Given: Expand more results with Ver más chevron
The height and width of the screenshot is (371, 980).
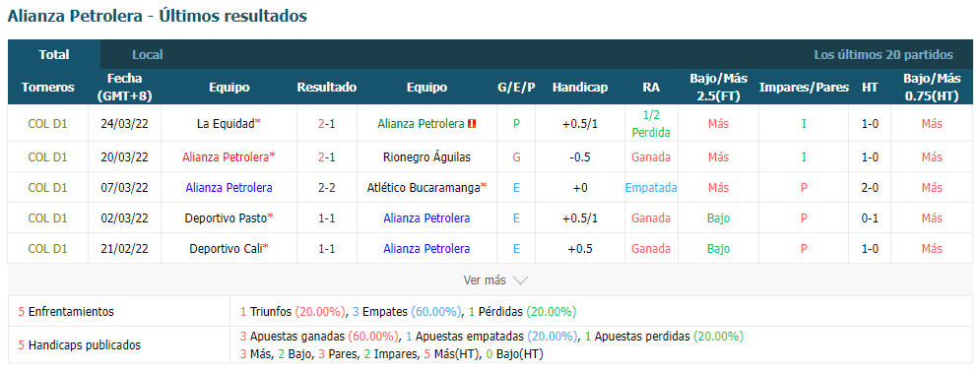Looking at the screenshot, I should [496, 280].
